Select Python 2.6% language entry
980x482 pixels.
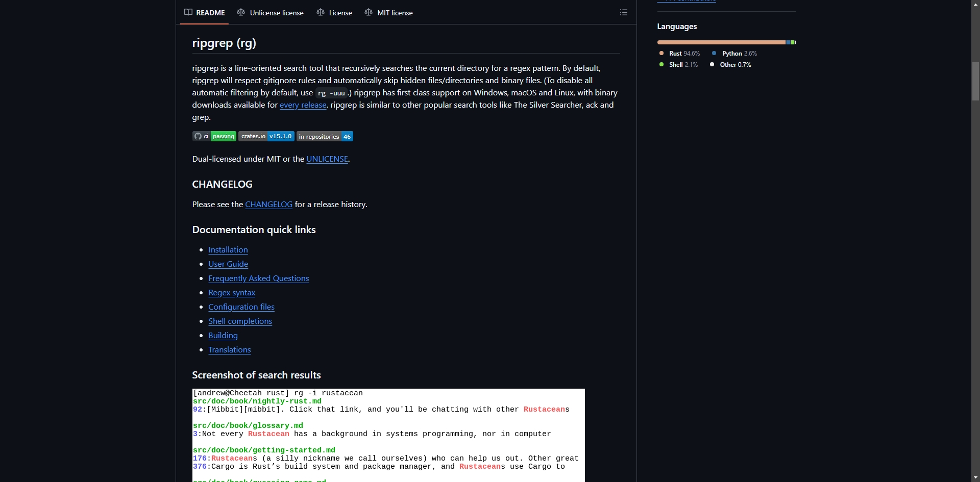[x=734, y=53]
